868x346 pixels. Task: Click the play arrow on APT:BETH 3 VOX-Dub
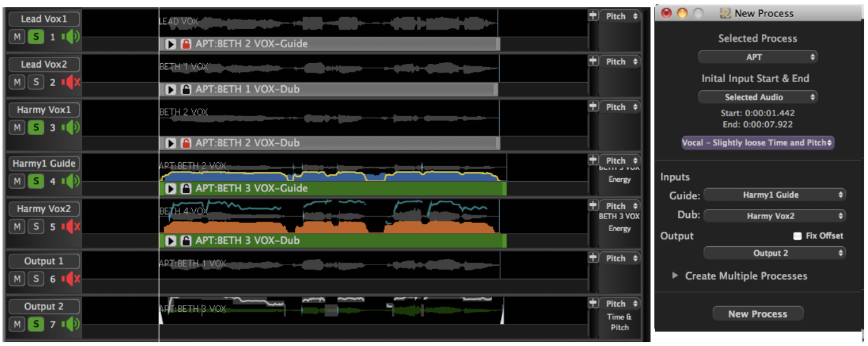171,241
